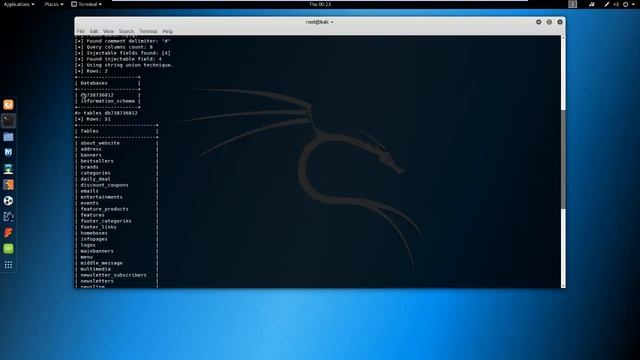Click the scrollbar down arrow
640x360 pixels.
tap(563, 285)
